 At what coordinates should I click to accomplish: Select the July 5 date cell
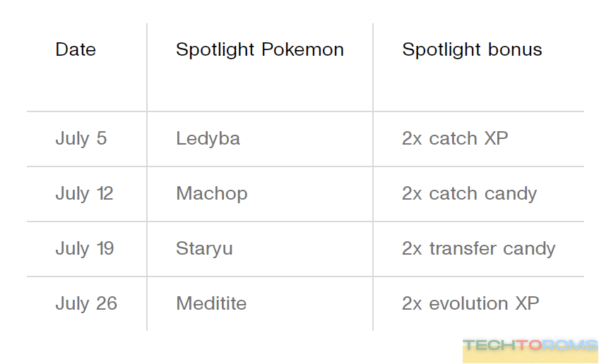coord(81,138)
